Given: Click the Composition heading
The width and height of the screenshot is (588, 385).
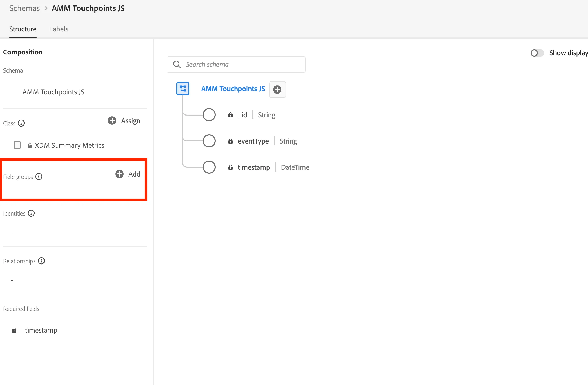Looking at the screenshot, I should click(23, 52).
